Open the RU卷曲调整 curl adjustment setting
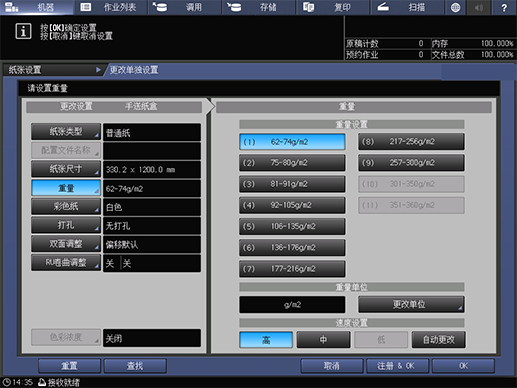The width and height of the screenshot is (517, 388). (x=66, y=263)
